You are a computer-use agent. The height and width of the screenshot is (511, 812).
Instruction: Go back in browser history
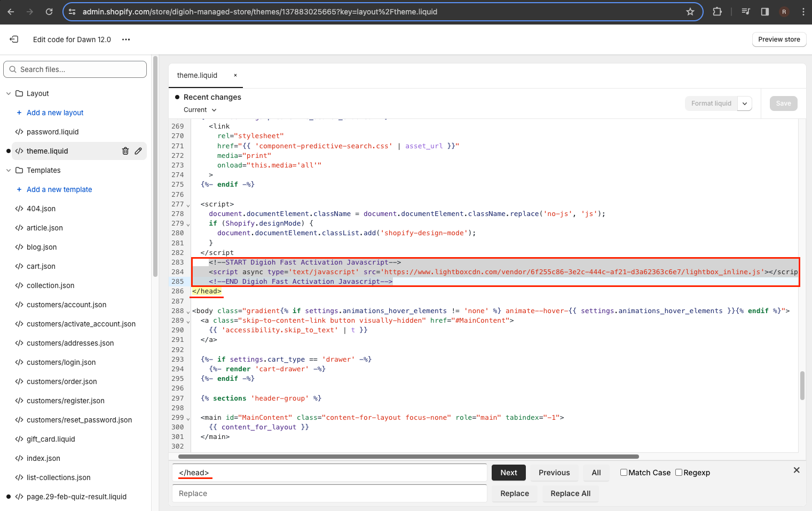tap(11, 12)
